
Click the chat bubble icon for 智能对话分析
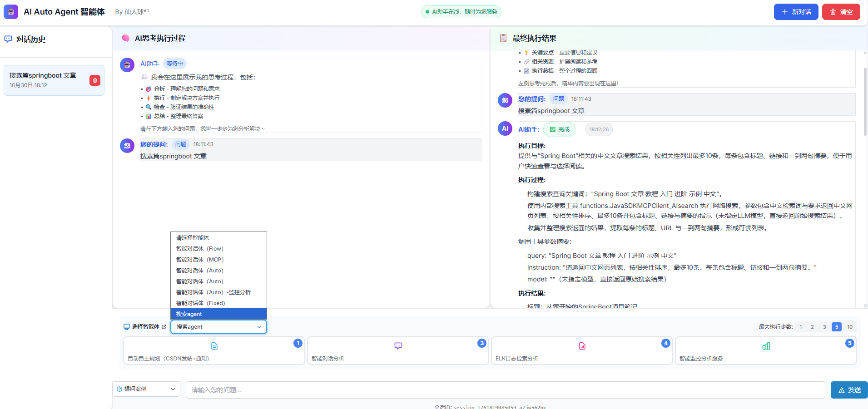tap(398, 346)
